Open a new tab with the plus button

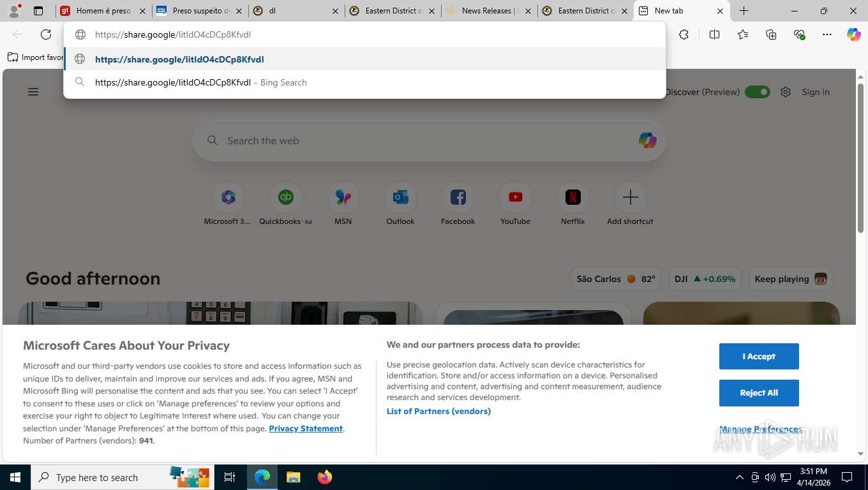tap(744, 11)
